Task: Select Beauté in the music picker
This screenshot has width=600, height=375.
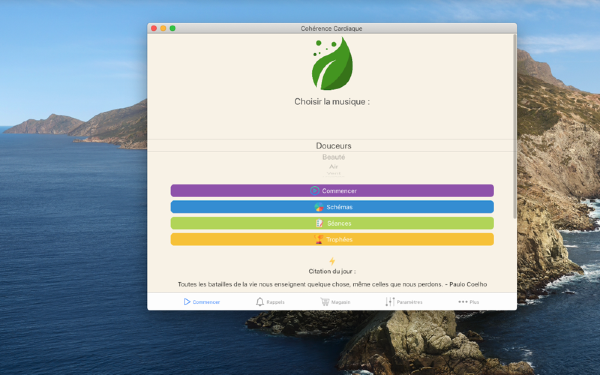Action: tap(334, 157)
